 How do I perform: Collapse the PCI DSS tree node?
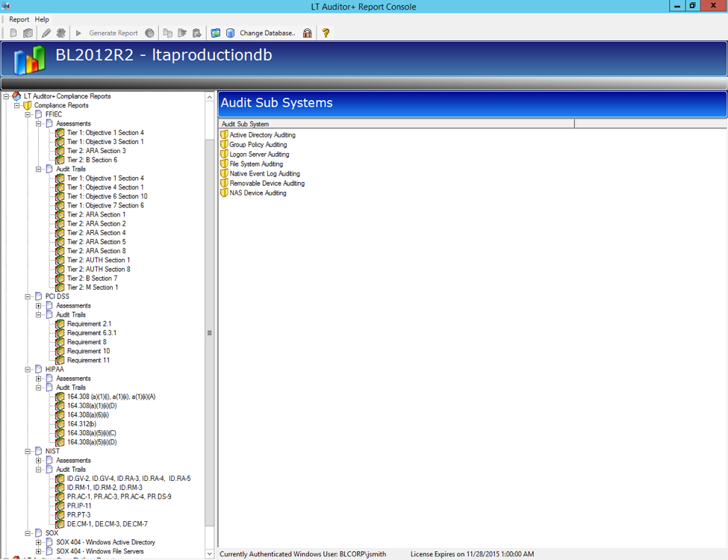point(28,296)
